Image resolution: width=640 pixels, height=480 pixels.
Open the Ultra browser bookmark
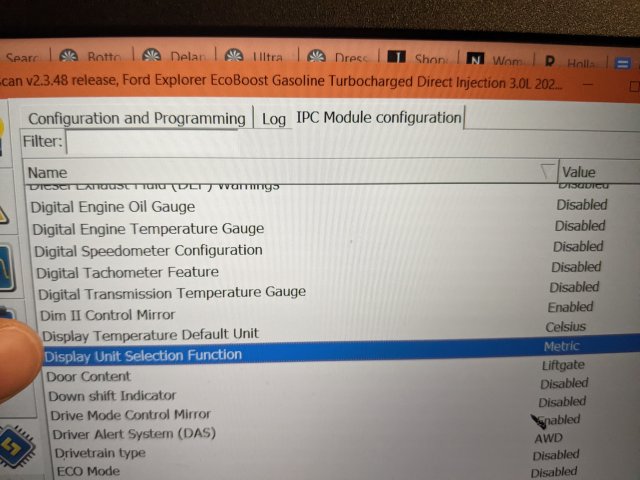[x=253, y=56]
